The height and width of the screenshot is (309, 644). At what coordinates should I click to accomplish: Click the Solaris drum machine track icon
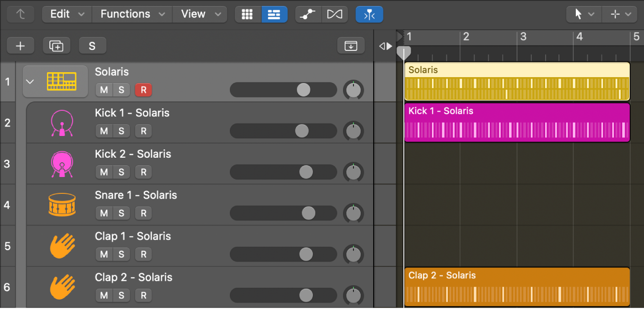[x=61, y=81]
